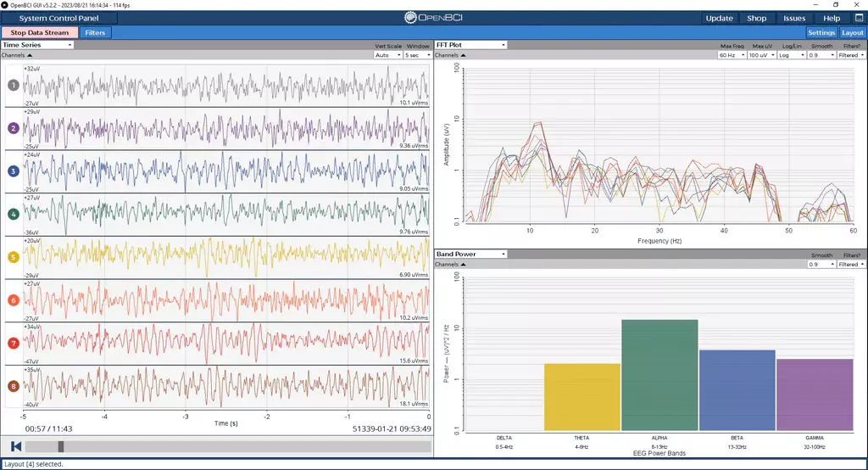Image resolution: width=868 pixels, height=470 pixels.
Task: Click Stop Data Stream button
Action: point(40,33)
